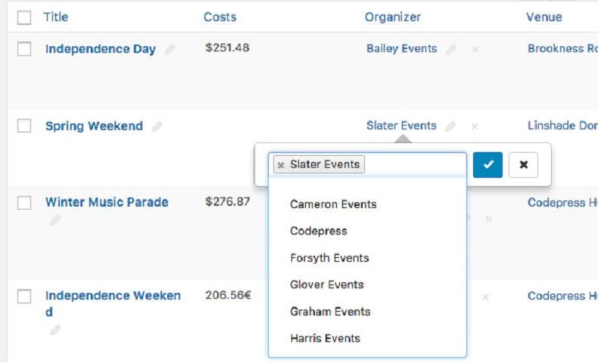Cancel inline edit with the x button
Screen dimensions: 598x364
pyautogui.click(x=523, y=164)
